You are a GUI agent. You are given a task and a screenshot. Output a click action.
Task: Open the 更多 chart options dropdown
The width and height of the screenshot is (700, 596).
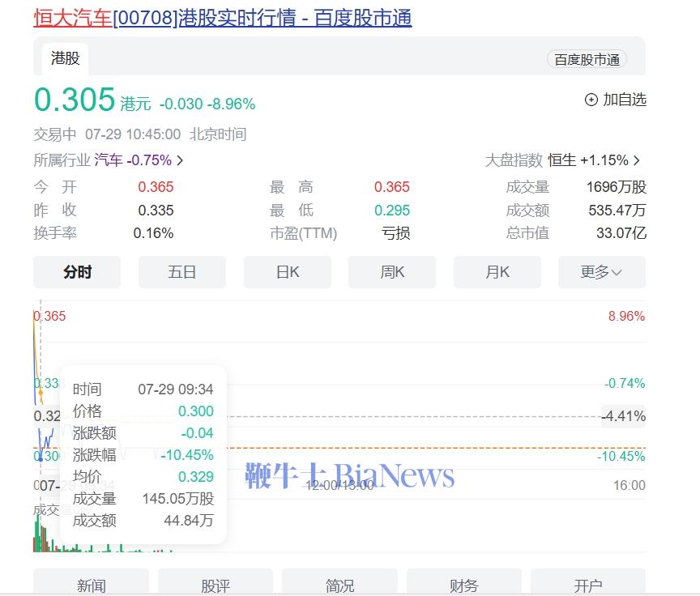(602, 271)
